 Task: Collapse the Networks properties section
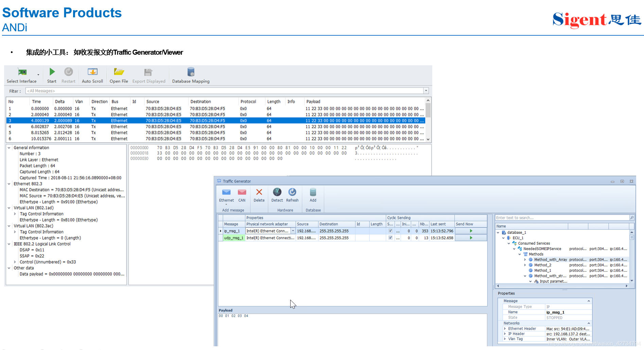click(589, 323)
